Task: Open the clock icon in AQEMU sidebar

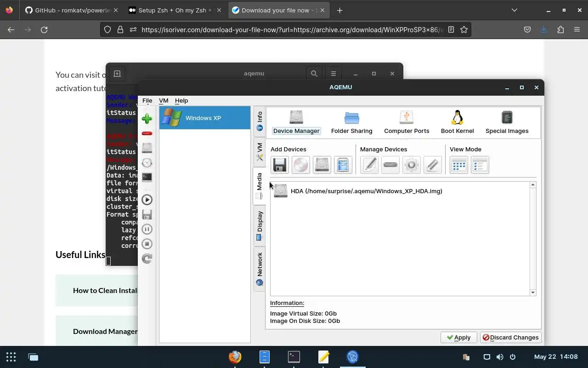Action: [147, 162]
